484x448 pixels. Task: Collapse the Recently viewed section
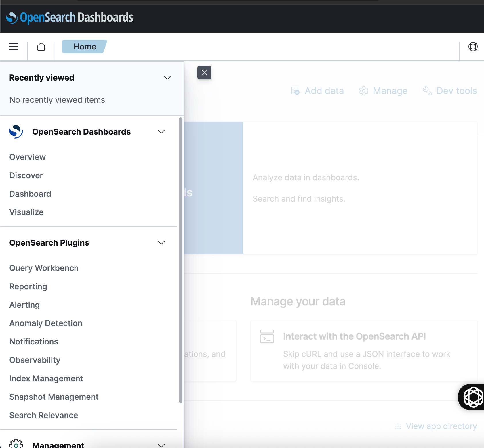(x=167, y=78)
